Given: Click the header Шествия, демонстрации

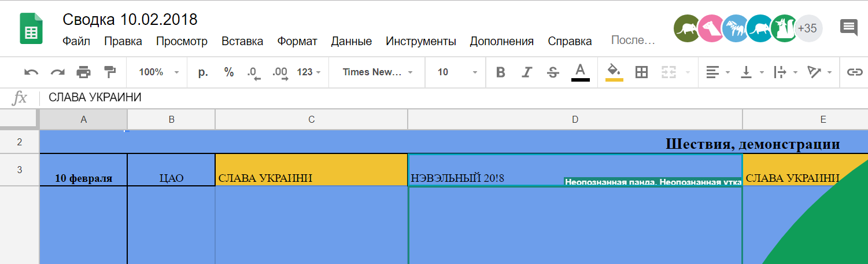Looking at the screenshot, I should click(x=752, y=144).
